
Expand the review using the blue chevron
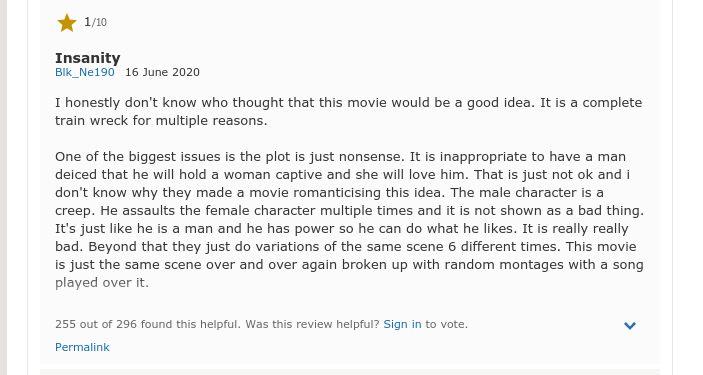tap(629, 326)
